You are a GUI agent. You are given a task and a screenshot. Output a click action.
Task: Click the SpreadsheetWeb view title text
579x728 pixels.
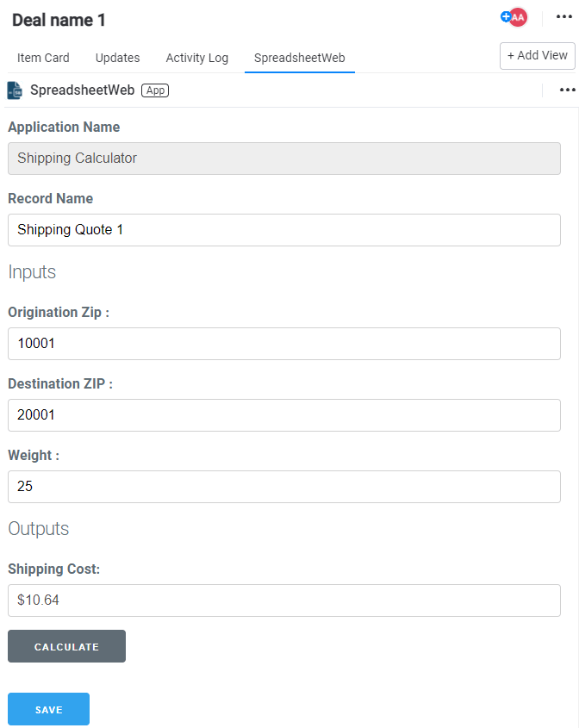(x=82, y=90)
